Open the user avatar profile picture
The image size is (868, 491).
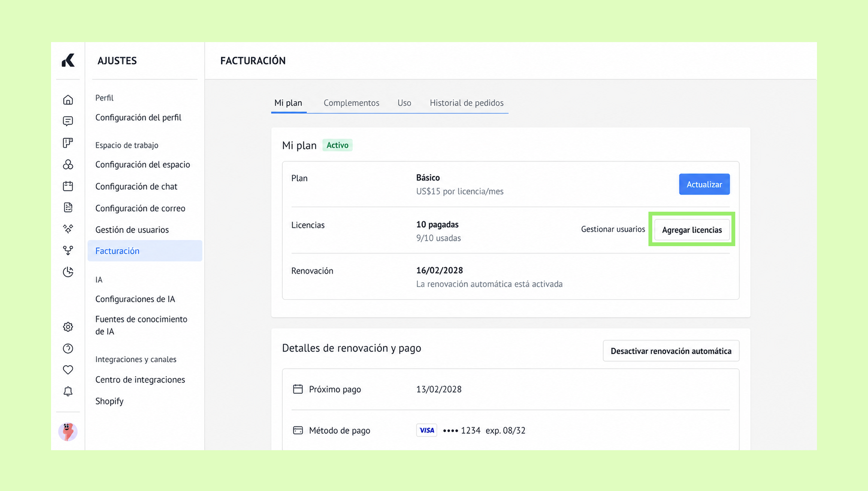(68, 432)
